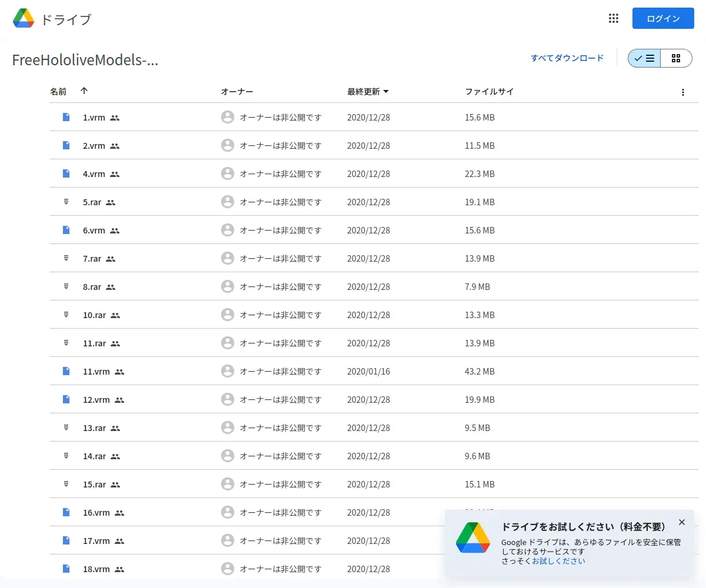Click the file icon of 11.vrm

pos(66,371)
